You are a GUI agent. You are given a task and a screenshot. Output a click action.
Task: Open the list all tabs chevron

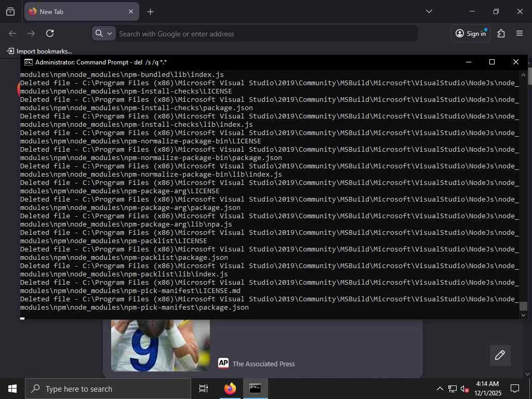[429, 11]
